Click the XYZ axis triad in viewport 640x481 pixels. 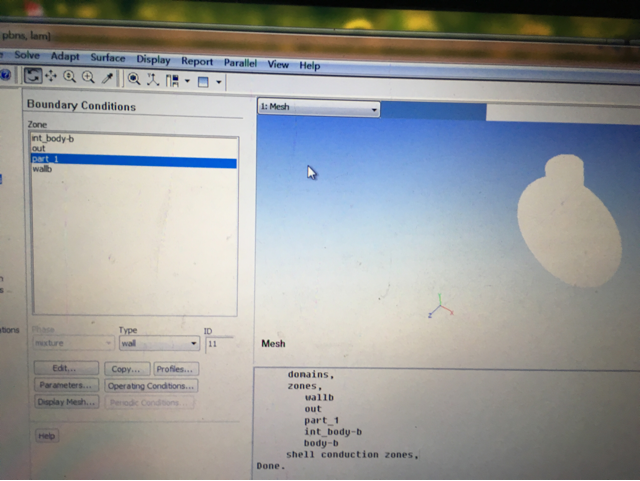[440, 306]
